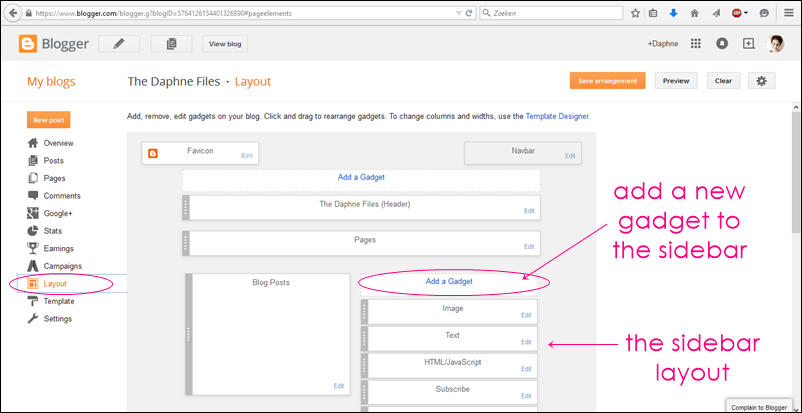
Task: Click the Google+ share plus icon
Action: 748,44
